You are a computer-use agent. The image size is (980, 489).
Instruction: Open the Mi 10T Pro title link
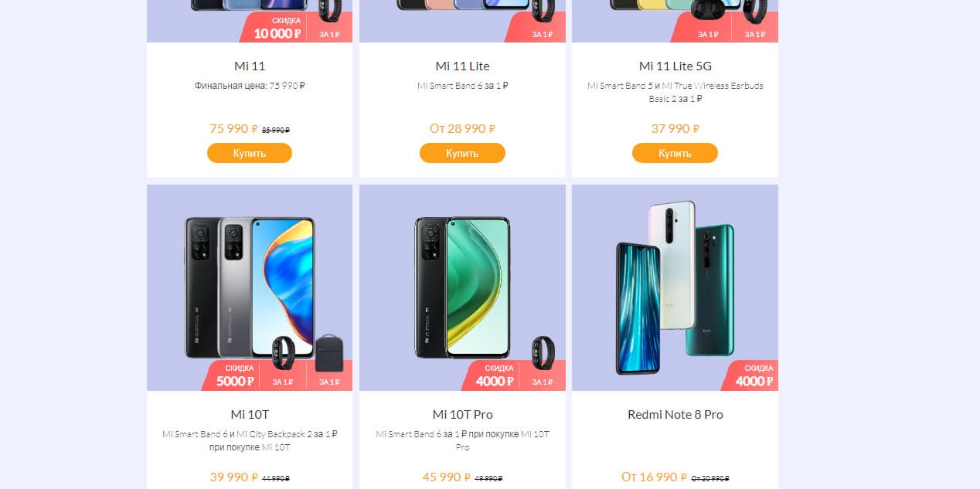point(462,415)
